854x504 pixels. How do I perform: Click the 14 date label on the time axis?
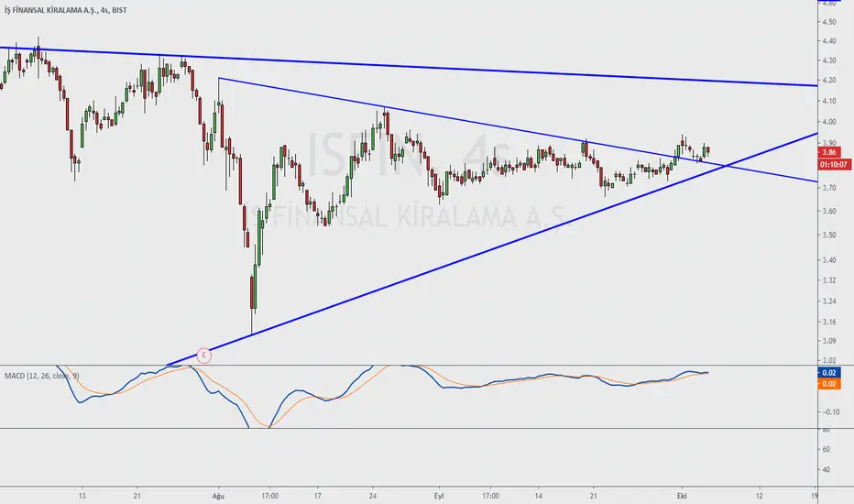pos(538,496)
